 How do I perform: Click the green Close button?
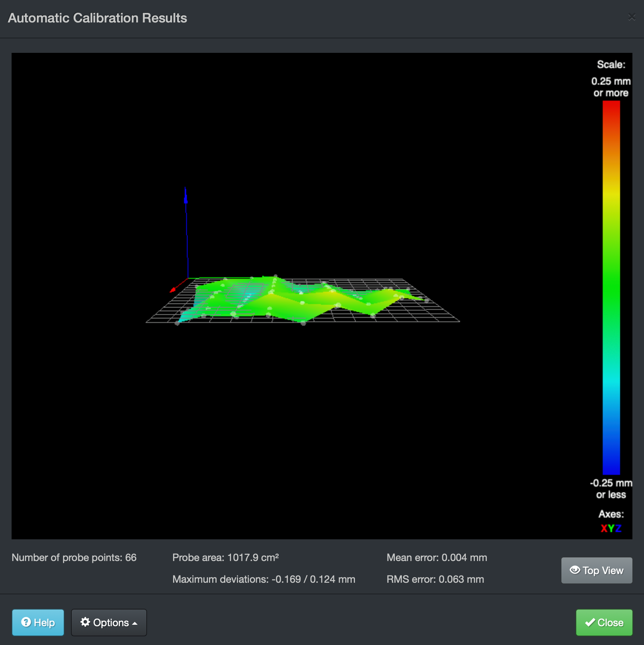[604, 623]
